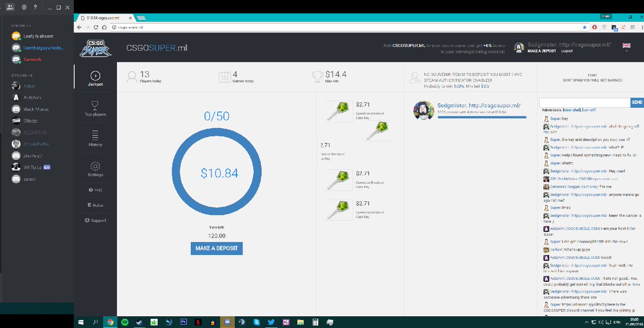Open Discord mentions (@) icon
644x328 pixels.
click(x=24, y=8)
